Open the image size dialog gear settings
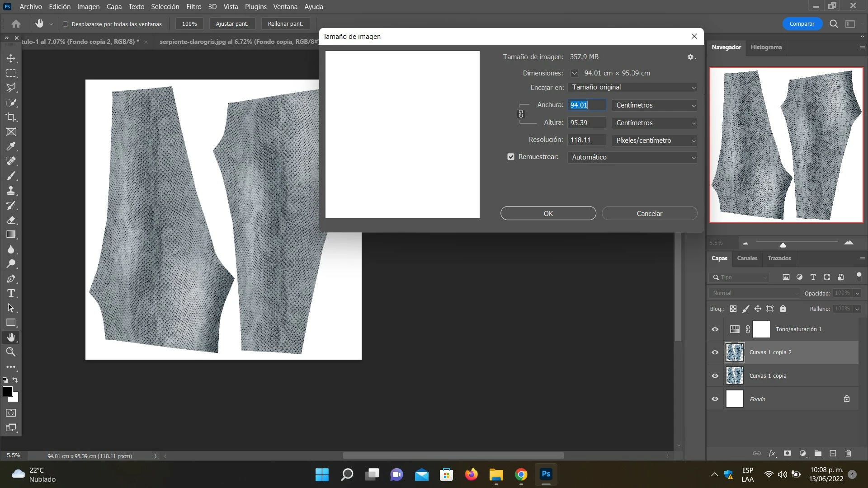The image size is (868, 488). 691,57
